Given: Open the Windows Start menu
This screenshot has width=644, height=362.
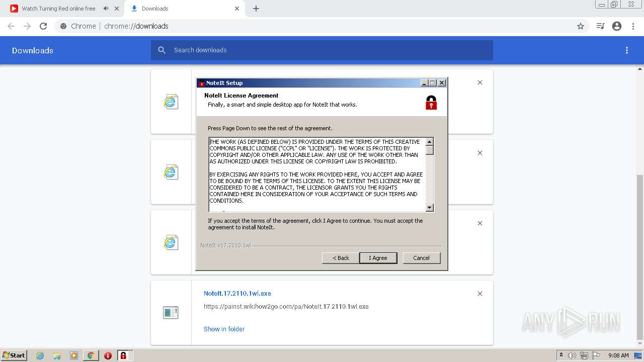Looking at the screenshot, I should click(14, 355).
